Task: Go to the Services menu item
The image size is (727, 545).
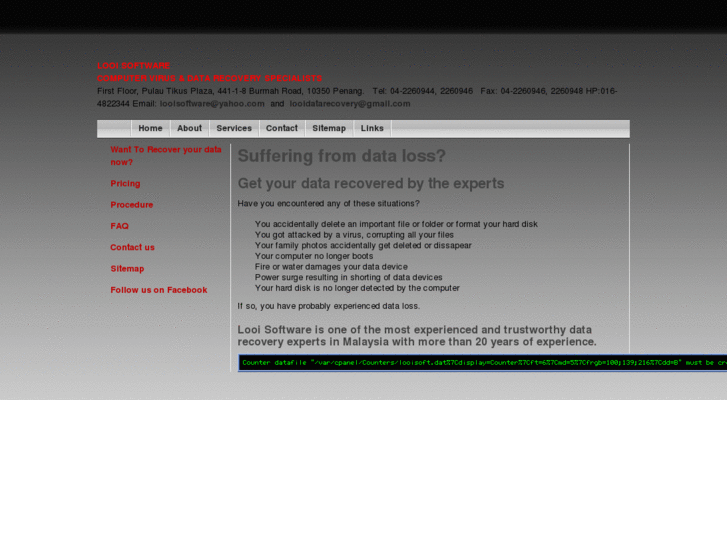Action: click(x=234, y=128)
